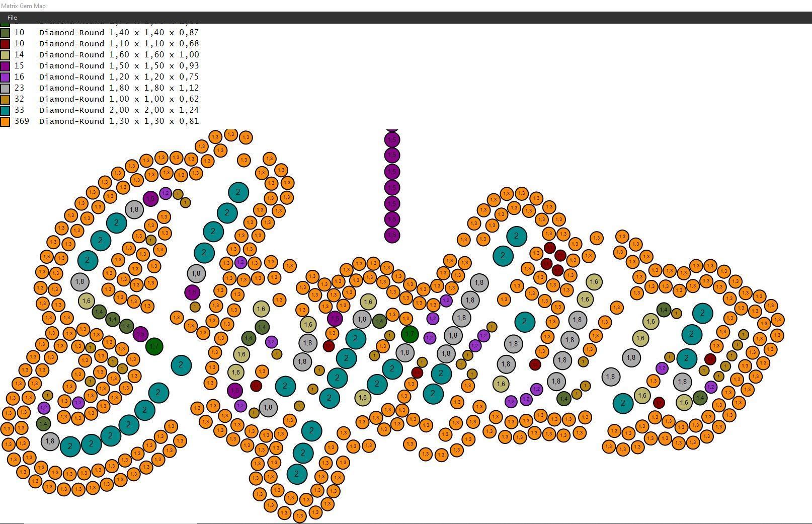Choose legend text 'Diamond-Round 1,00 x 1,00 x 0,62'
This screenshot has height=524, width=812.
(x=119, y=99)
